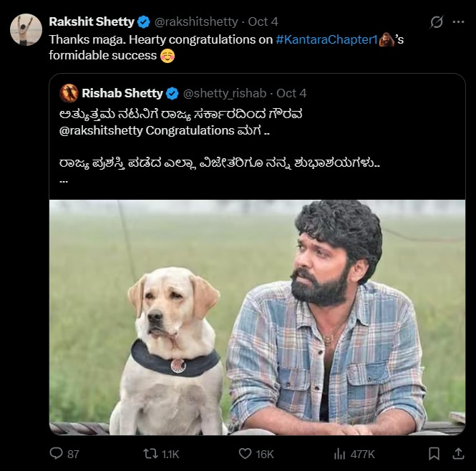
Task: Open the three-dot more options menu
Action: coord(458,22)
